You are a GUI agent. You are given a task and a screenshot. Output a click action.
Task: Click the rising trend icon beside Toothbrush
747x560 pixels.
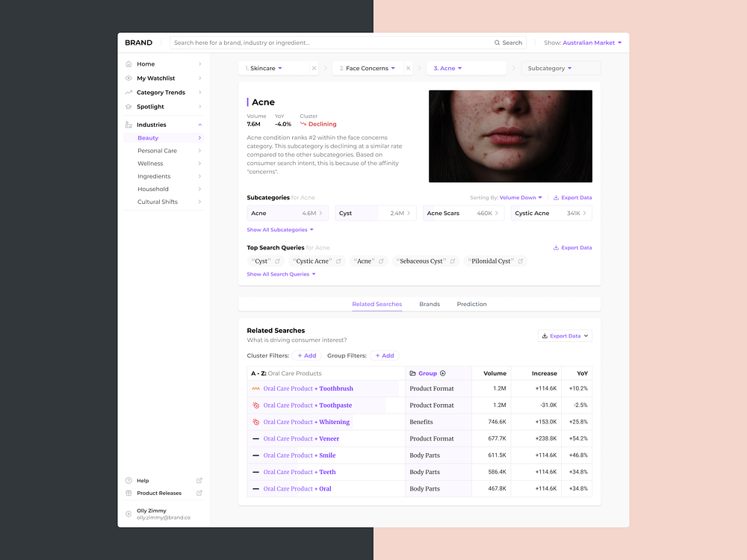[x=255, y=388]
